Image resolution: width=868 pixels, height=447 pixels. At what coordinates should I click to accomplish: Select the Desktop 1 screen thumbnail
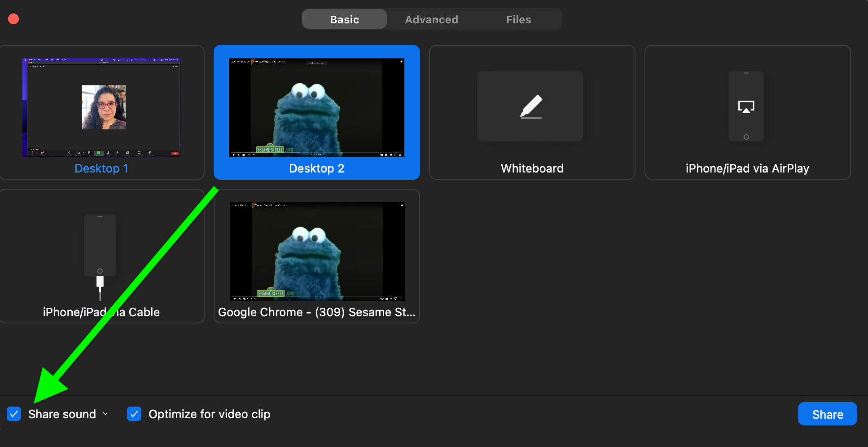point(101,107)
